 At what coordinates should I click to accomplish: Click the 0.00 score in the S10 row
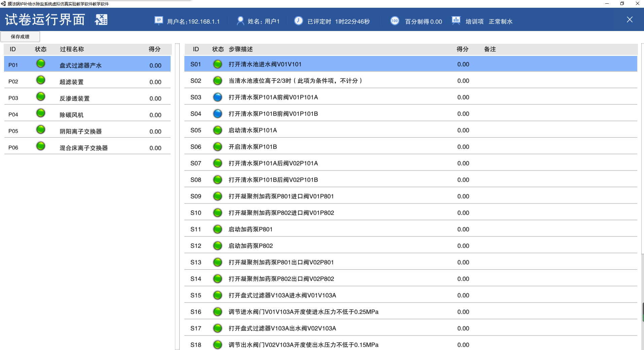(x=463, y=213)
